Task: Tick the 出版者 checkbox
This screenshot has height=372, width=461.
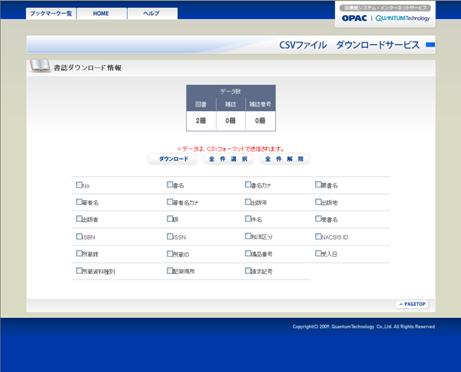Action: tap(79, 219)
